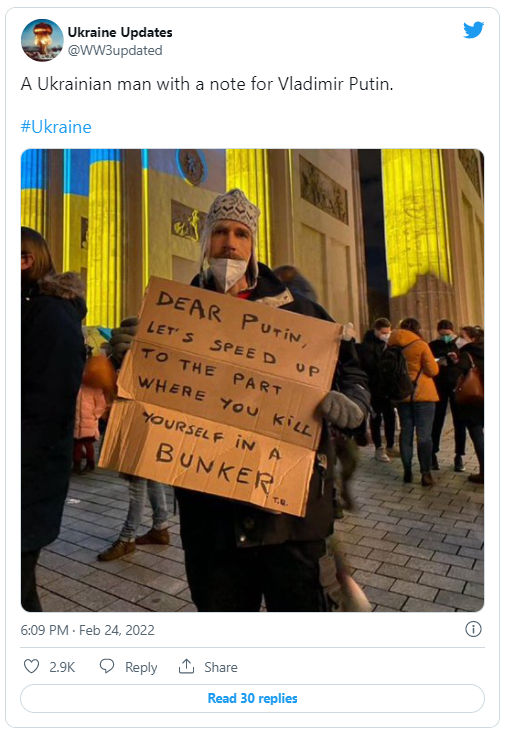Click the Reply text label
Screen dimensions: 511x741
141,667
